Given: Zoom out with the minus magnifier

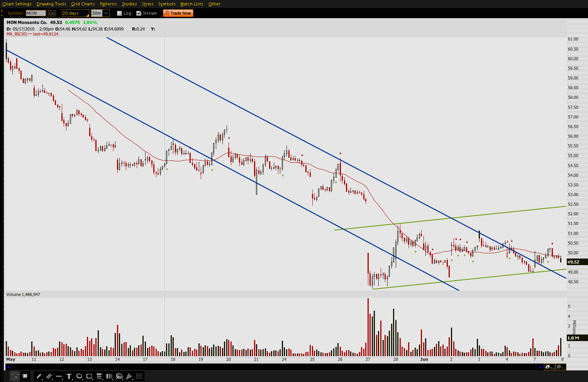Looking at the screenshot, I should pyautogui.click(x=559, y=367).
